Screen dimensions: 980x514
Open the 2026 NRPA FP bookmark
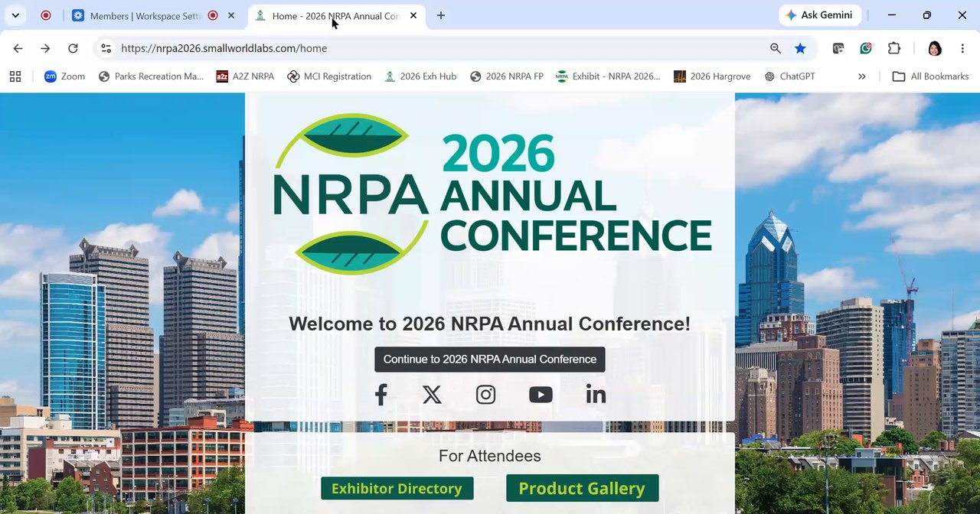[x=506, y=76]
